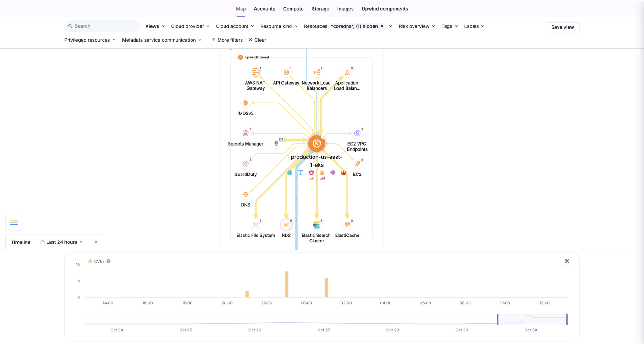Open the IMDSv2 node on the map

click(x=246, y=103)
